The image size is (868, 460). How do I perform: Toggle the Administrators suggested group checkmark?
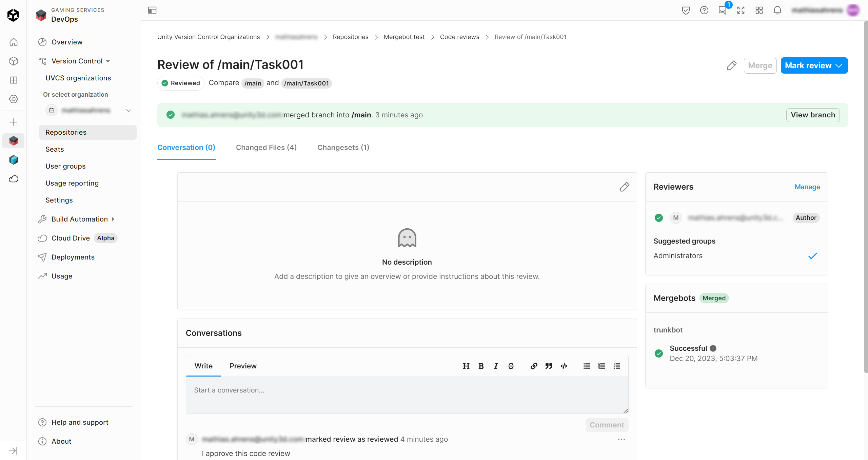pyautogui.click(x=812, y=256)
